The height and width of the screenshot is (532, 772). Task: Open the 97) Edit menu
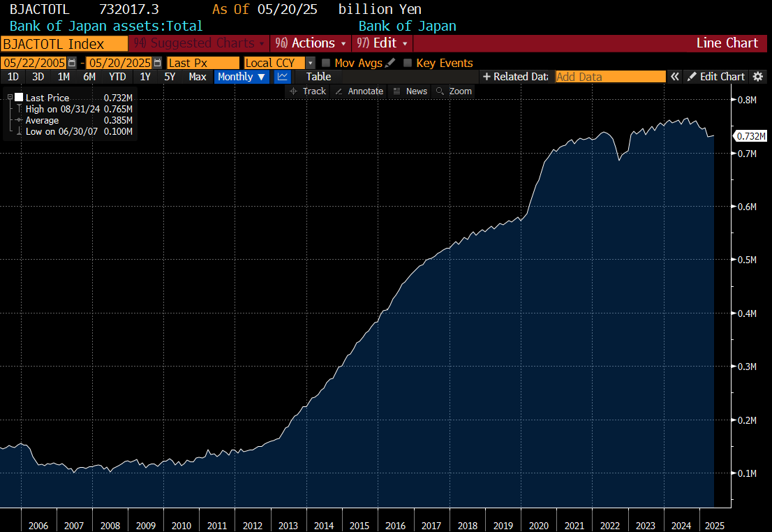pyautogui.click(x=382, y=43)
